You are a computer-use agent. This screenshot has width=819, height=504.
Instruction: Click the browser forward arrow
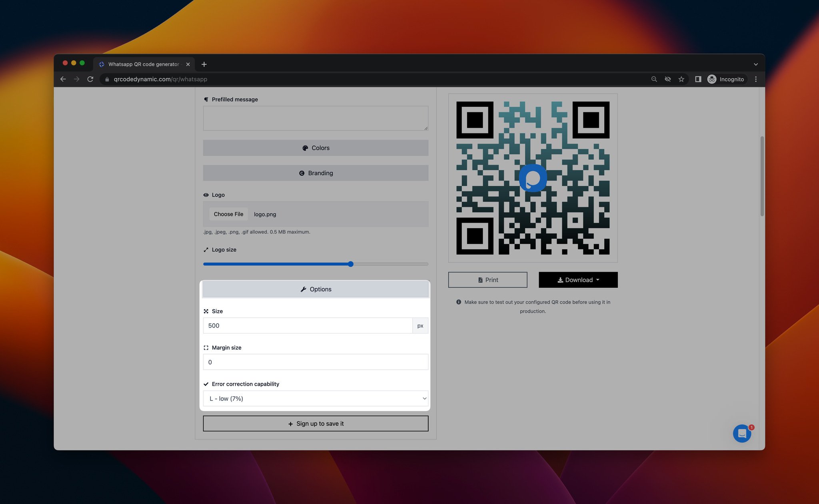tap(77, 79)
